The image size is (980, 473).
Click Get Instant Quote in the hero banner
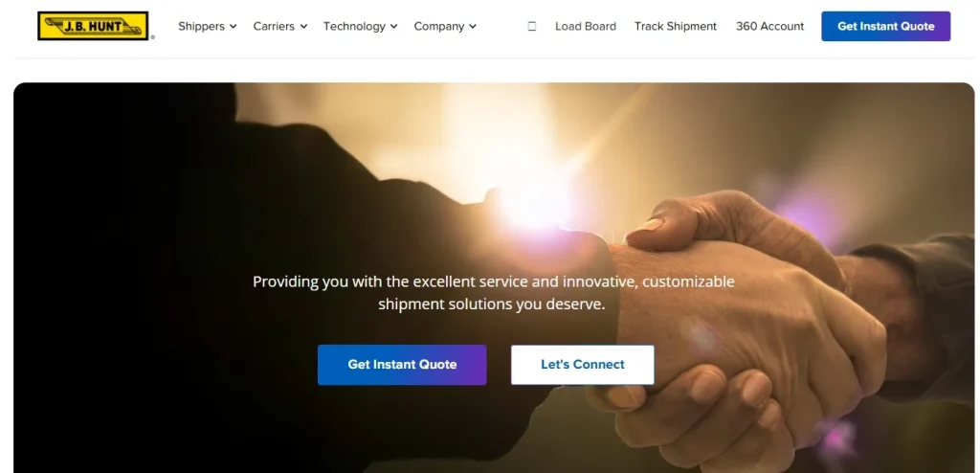click(x=402, y=365)
